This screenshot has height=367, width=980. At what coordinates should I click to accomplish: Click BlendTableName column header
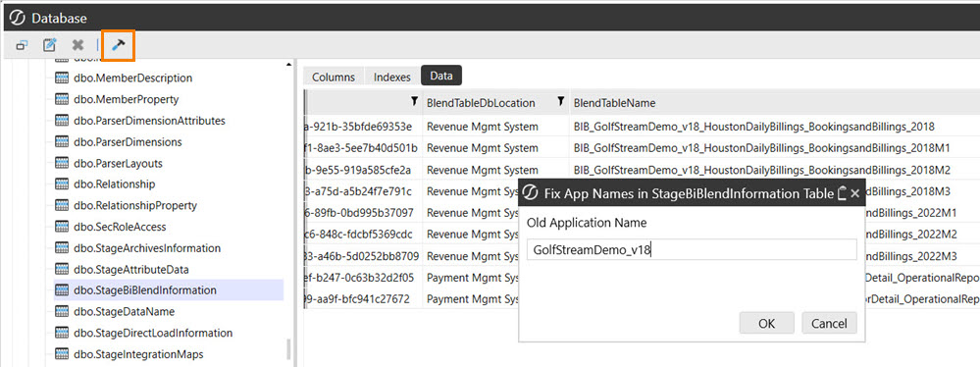[614, 102]
